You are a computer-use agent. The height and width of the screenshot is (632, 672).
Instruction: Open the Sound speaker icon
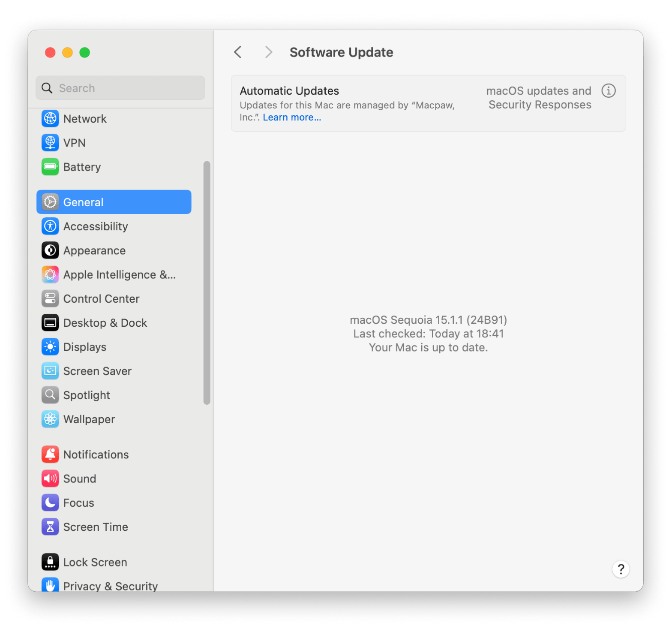point(50,479)
